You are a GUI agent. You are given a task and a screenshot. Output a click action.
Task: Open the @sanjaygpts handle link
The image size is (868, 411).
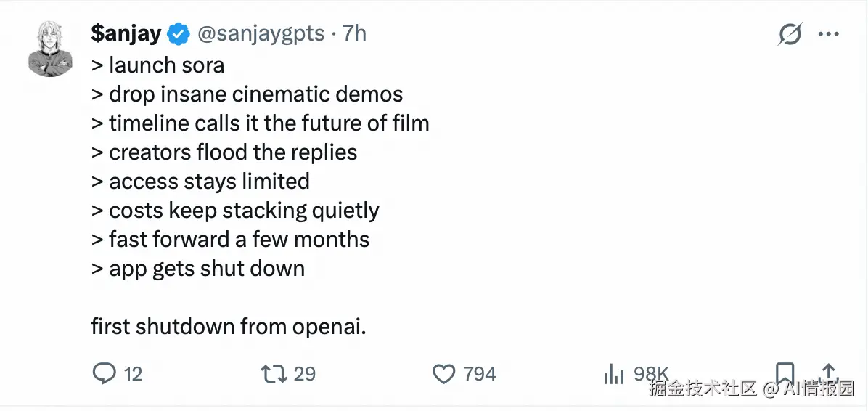261,33
